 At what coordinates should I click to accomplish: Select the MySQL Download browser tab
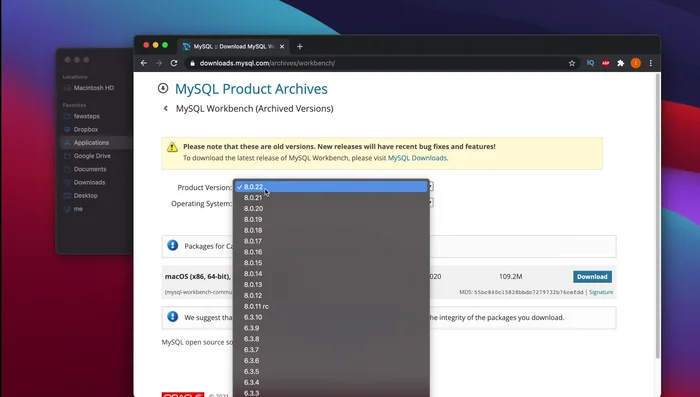point(233,46)
